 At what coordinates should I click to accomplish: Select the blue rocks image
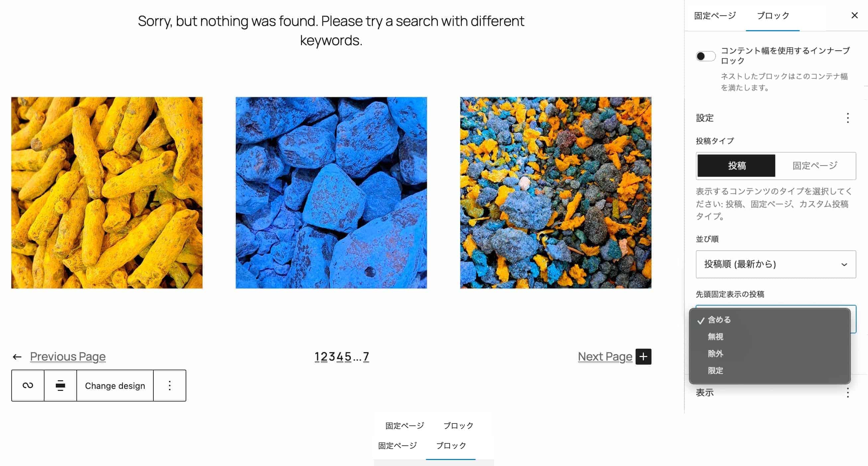pyautogui.click(x=331, y=192)
